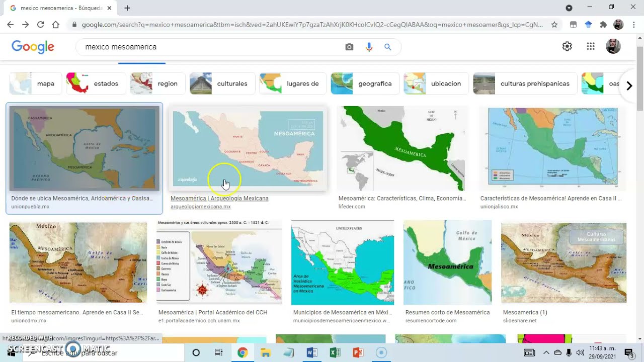Open Excel from the taskbar
The height and width of the screenshot is (362, 644).
point(335,352)
